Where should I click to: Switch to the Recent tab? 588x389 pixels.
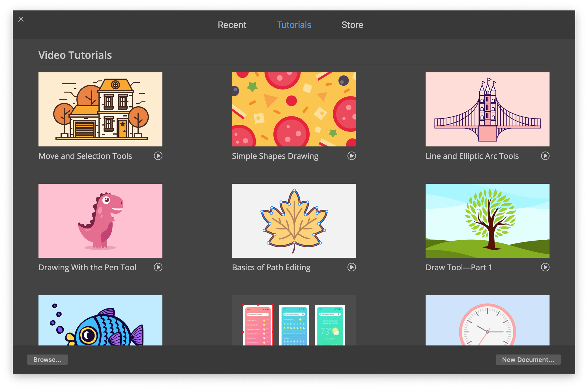(232, 25)
